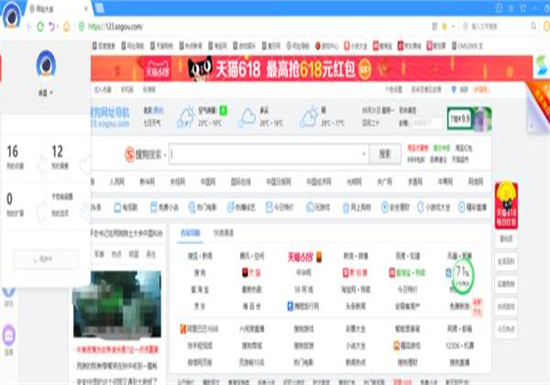
Task: Open the CMS2008 bookmark in the favorites bar
Action: pyautogui.click(x=467, y=46)
